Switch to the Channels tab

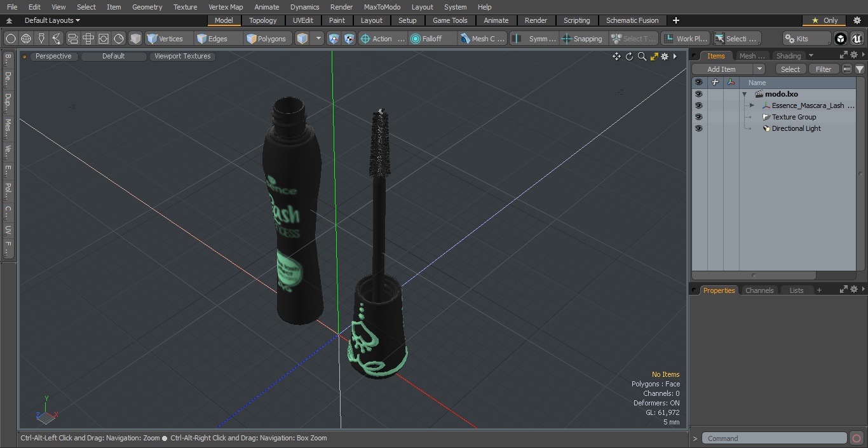click(759, 290)
